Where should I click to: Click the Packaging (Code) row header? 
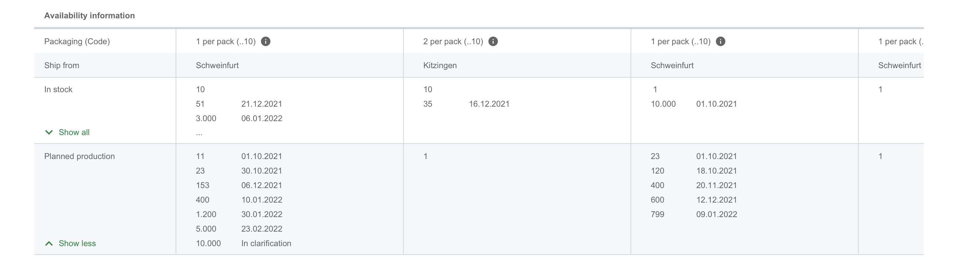pos(77,41)
